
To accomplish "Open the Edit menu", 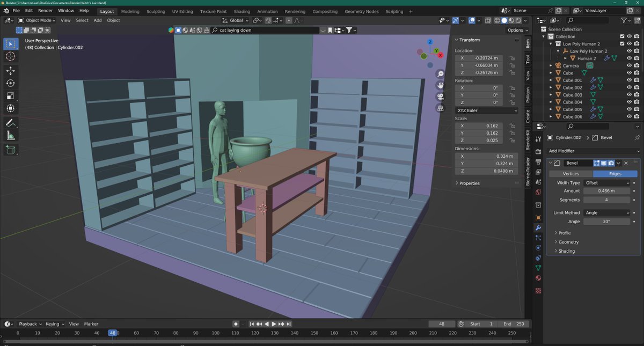I will pos(28,11).
